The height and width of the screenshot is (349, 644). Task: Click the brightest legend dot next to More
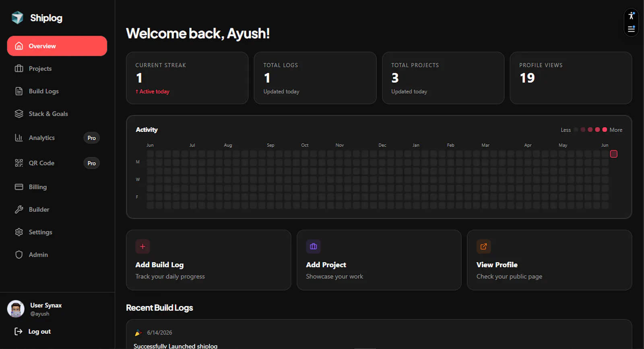click(605, 130)
